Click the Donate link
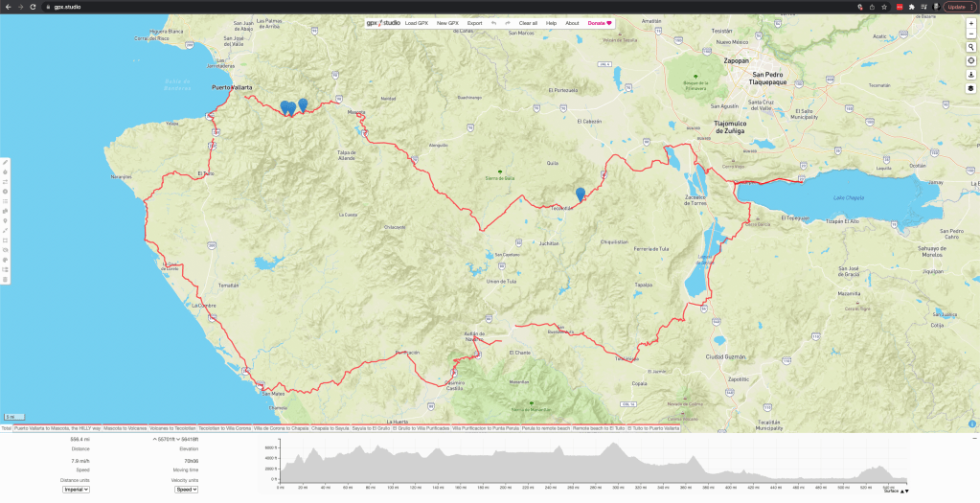Screen dimensions: 980x503 point(600,22)
